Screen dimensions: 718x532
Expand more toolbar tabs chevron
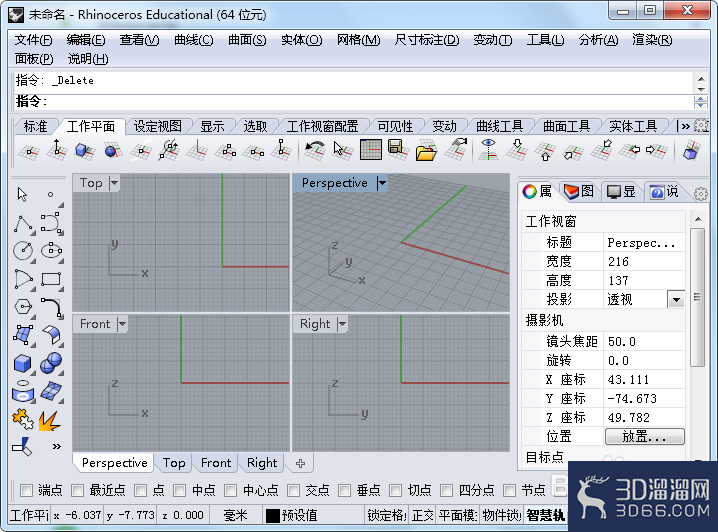[685, 126]
